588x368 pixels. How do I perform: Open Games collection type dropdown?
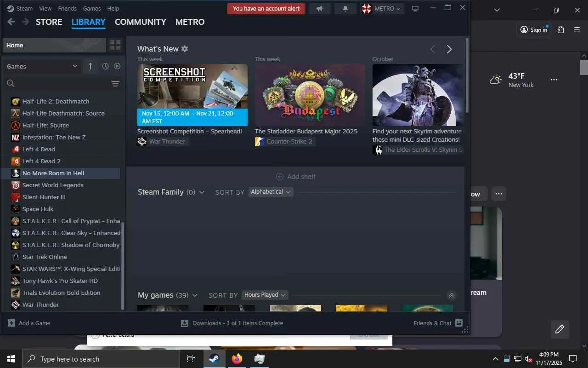click(x=42, y=66)
